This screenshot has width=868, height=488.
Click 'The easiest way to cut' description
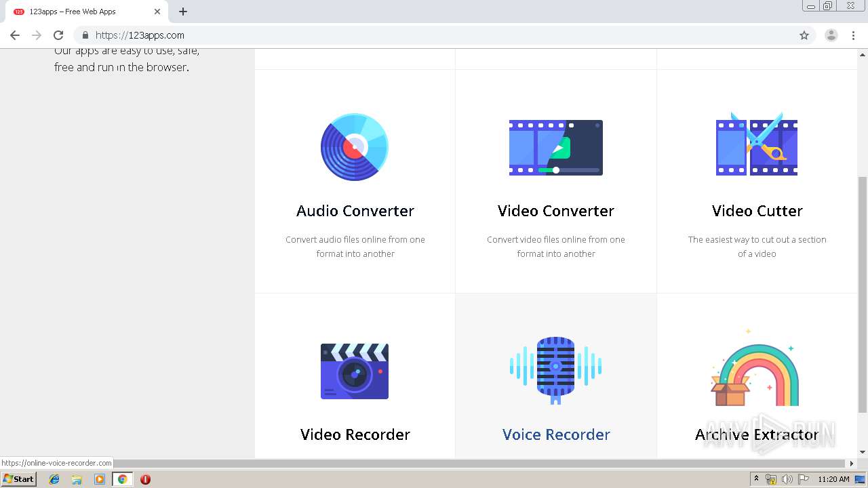click(x=757, y=247)
